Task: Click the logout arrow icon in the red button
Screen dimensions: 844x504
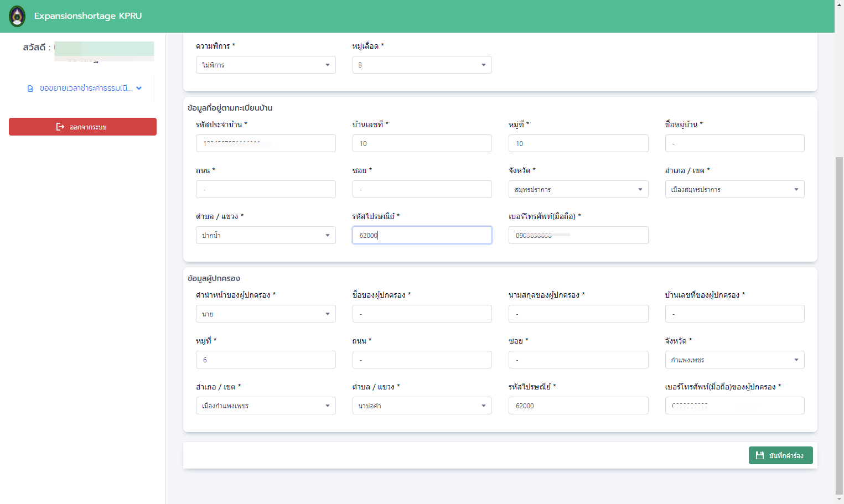Action: (60, 127)
